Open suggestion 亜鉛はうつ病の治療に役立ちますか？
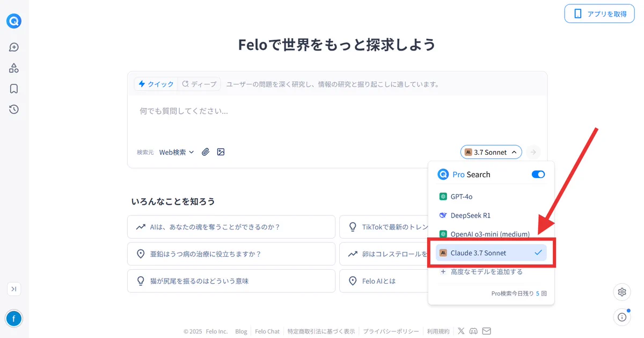This screenshot has width=644, height=338. 231,254
